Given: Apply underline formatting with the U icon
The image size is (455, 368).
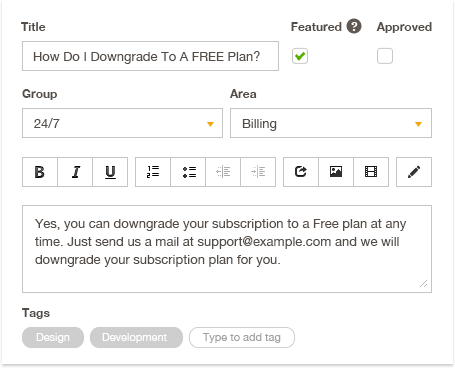Looking at the screenshot, I should [110, 172].
